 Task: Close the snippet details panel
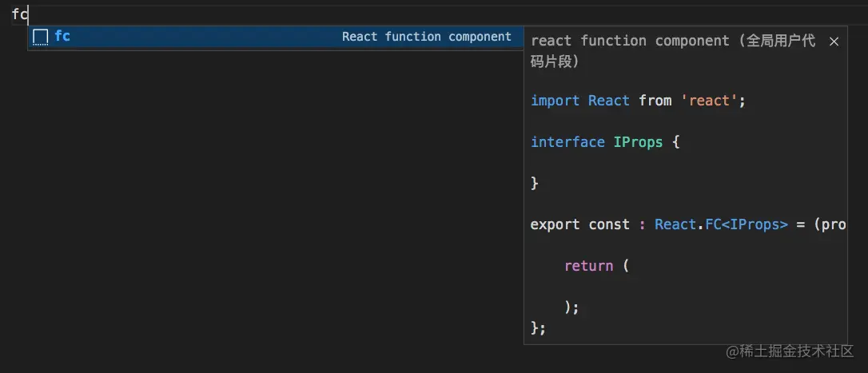pos(834,42)
